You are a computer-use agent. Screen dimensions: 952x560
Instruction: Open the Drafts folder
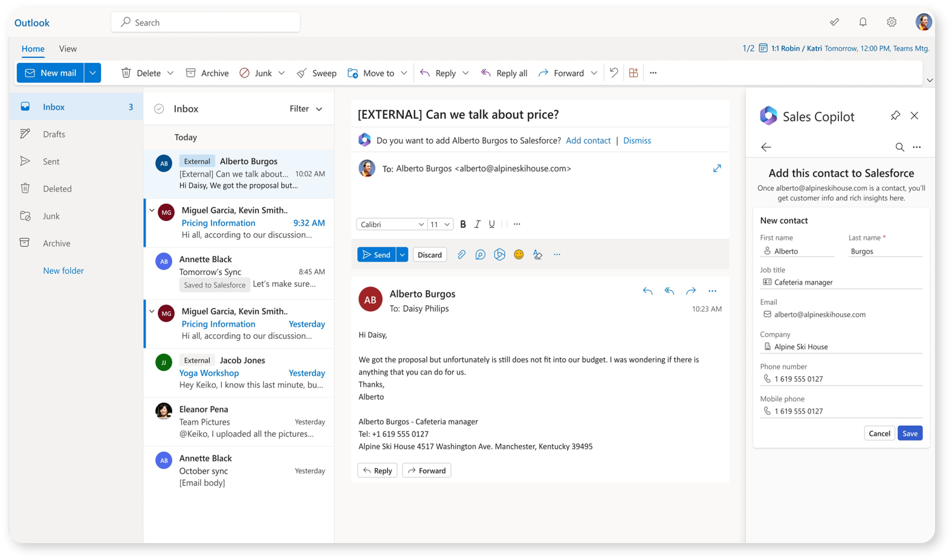(x=76, y=134)
